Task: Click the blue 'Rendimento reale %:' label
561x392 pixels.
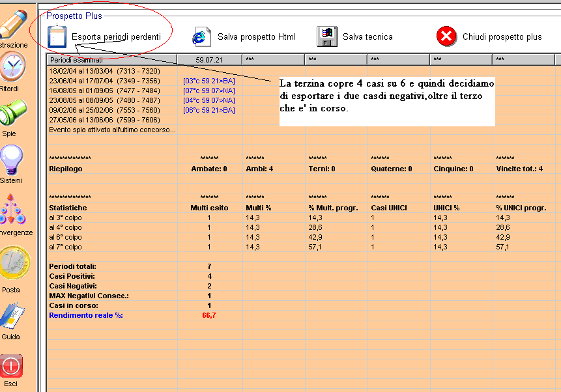Action: (86, 315)
